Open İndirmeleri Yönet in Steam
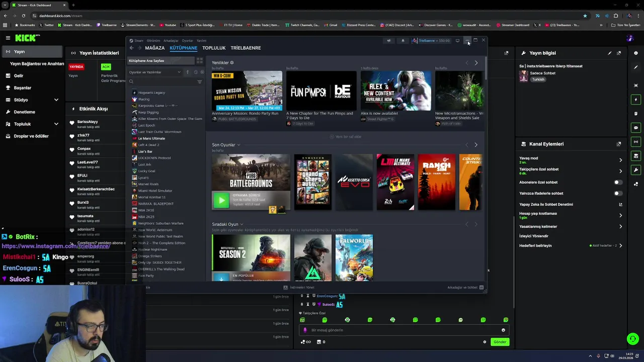 pyautogui.click(x=299, y=288)
